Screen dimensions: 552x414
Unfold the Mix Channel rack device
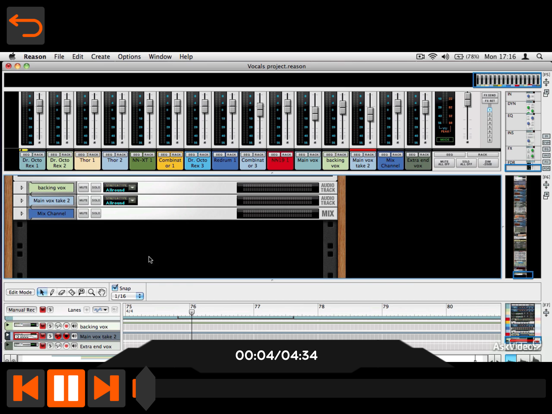tap(21, 213)
